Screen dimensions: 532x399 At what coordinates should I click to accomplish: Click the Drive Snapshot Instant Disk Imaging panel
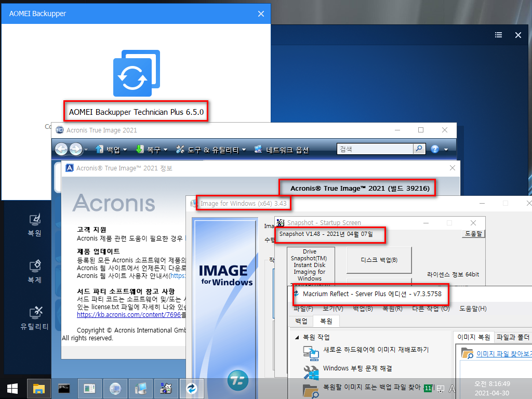pyautogui.click(x=310, y=267)
